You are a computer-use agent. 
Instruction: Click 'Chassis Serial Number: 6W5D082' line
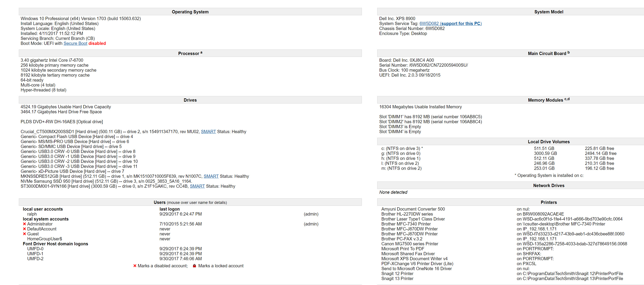pyautogui.click(x=412, y=28)
